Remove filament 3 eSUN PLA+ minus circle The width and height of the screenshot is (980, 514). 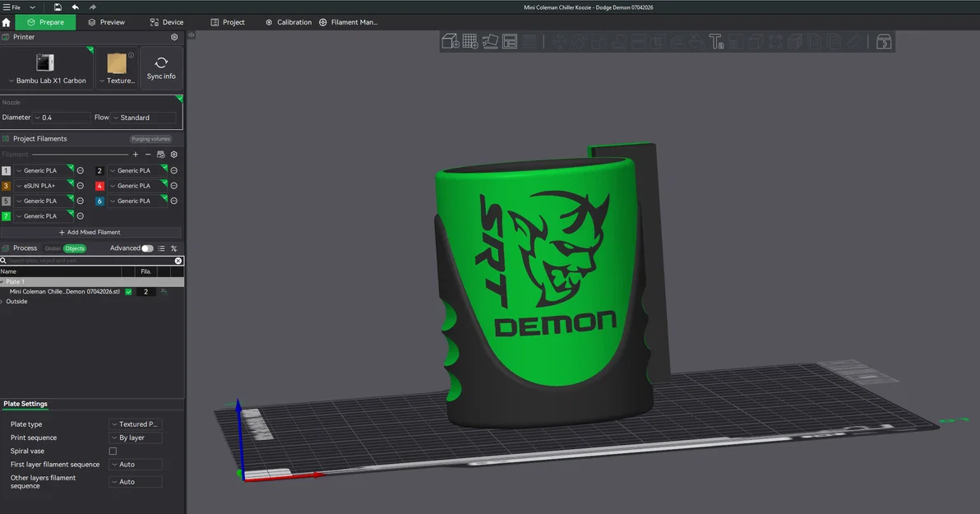pyautogui.click(x=80, y=186)
